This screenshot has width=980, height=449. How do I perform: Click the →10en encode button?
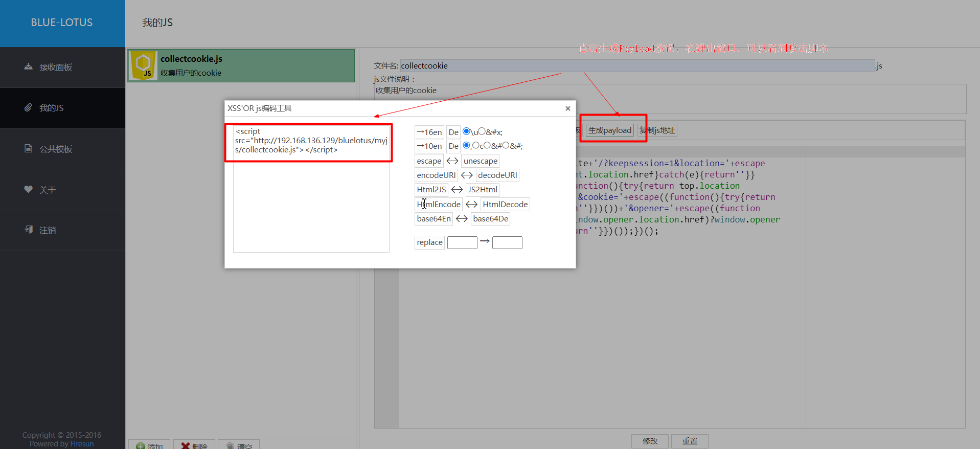point(429,146)
